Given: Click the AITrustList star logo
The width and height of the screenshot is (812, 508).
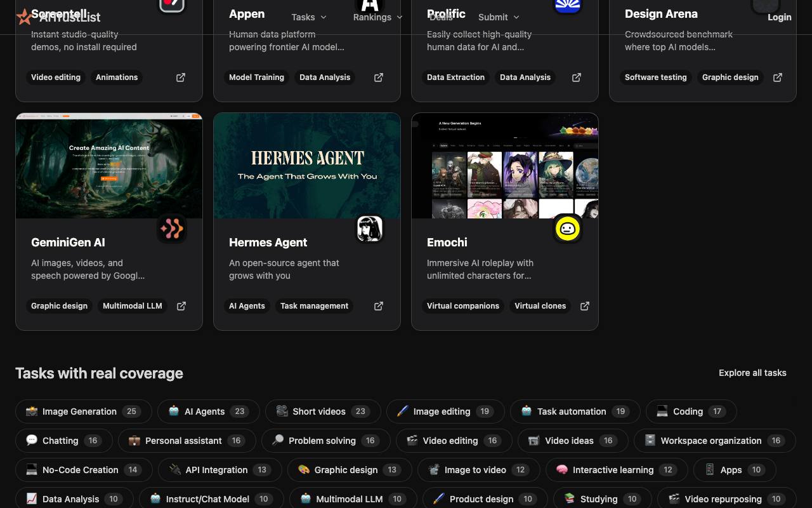Looking at the screenshot, I should click(x=23, y=17).
